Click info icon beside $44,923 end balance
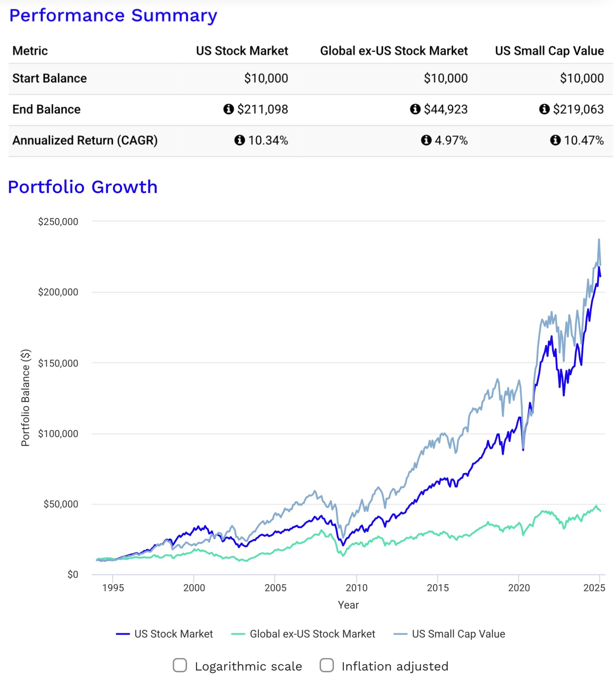 tap(415, 109)
